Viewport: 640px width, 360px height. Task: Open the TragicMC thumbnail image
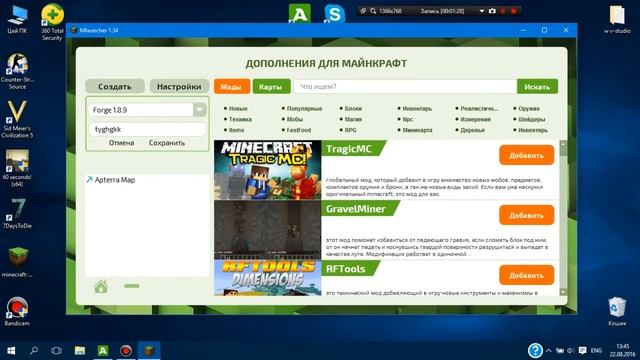click(x=268, y=170)
